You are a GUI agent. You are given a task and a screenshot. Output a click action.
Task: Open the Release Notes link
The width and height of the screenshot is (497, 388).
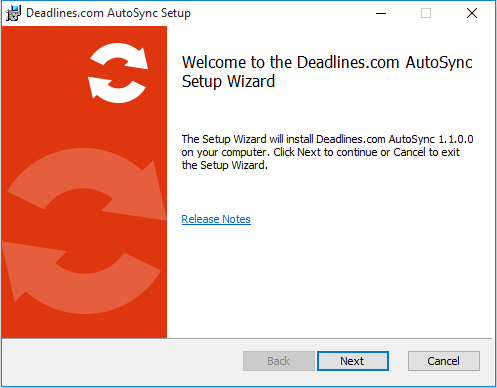pyautogui.click(x=216, y=219)
